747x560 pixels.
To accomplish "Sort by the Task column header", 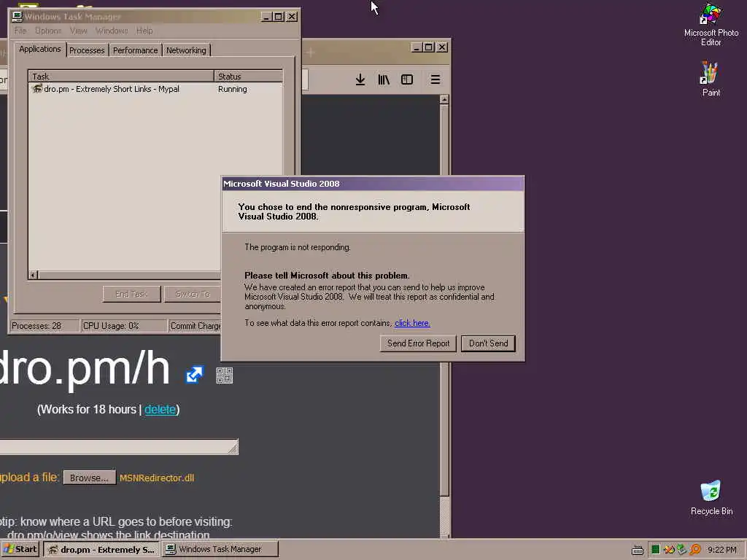I will 121,76.
